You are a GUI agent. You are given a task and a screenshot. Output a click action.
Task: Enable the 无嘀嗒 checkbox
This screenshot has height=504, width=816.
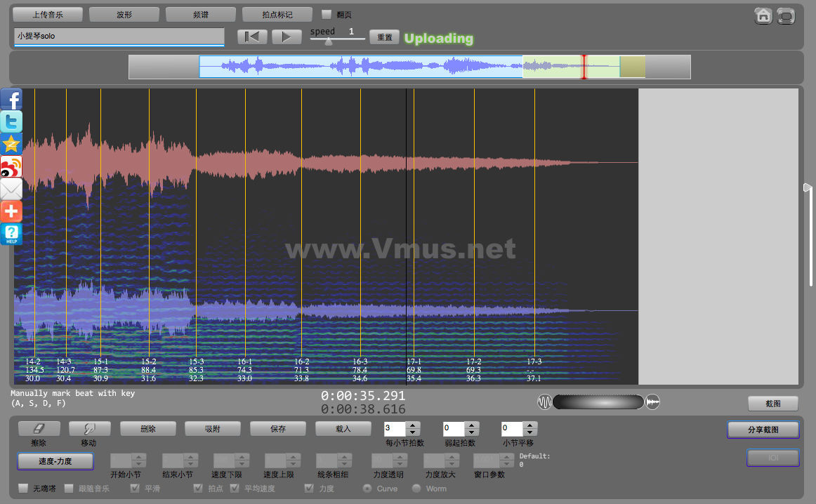tap(23, 488)
